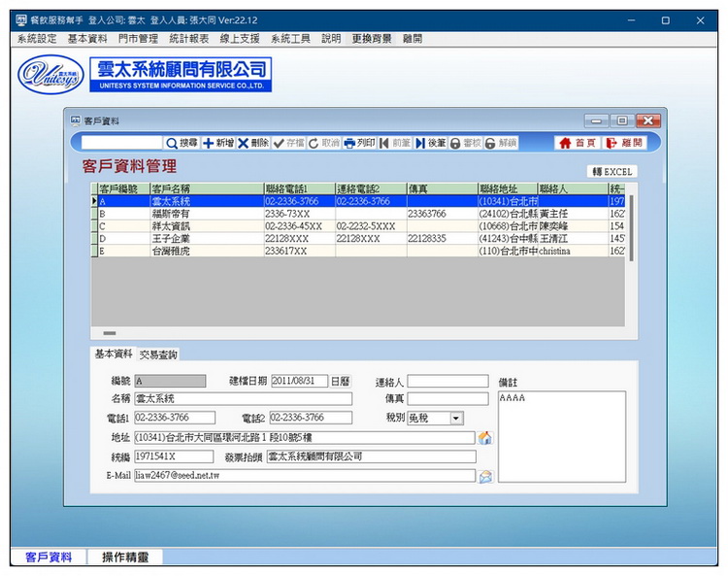The height and width of the screenshot is (576, 728).
Task: Select row D 王子企業
Action: pos(358,239)
